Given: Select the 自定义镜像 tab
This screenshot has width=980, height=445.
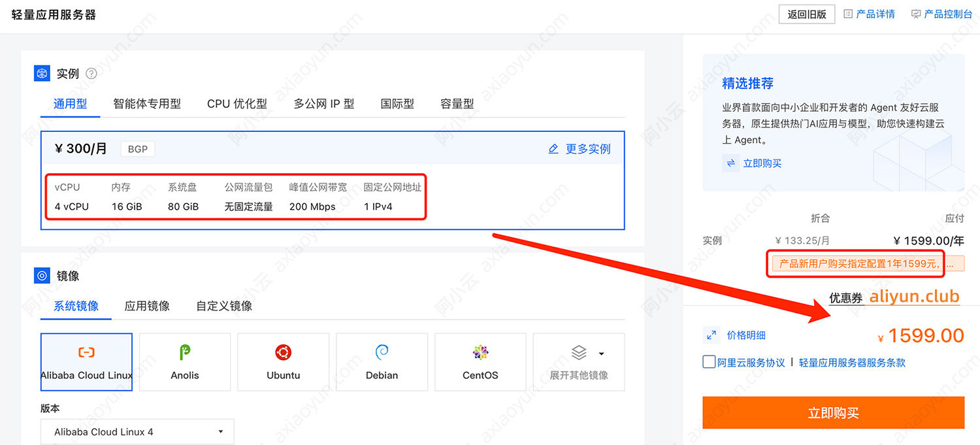Looking at the screenshot, I should (x=224, y=306).
